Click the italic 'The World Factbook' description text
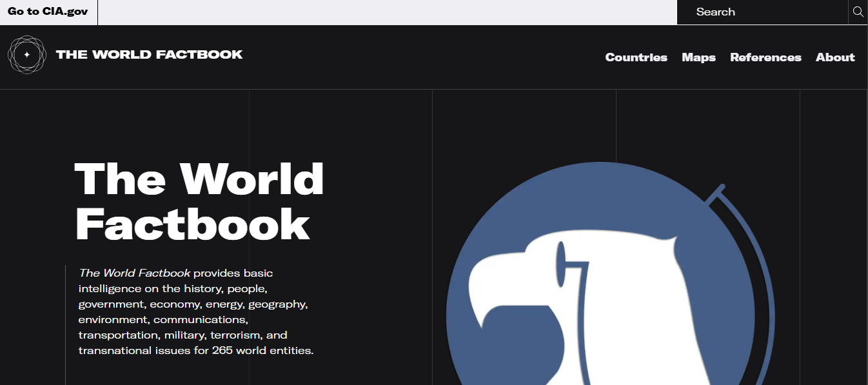 click(134, 273)
